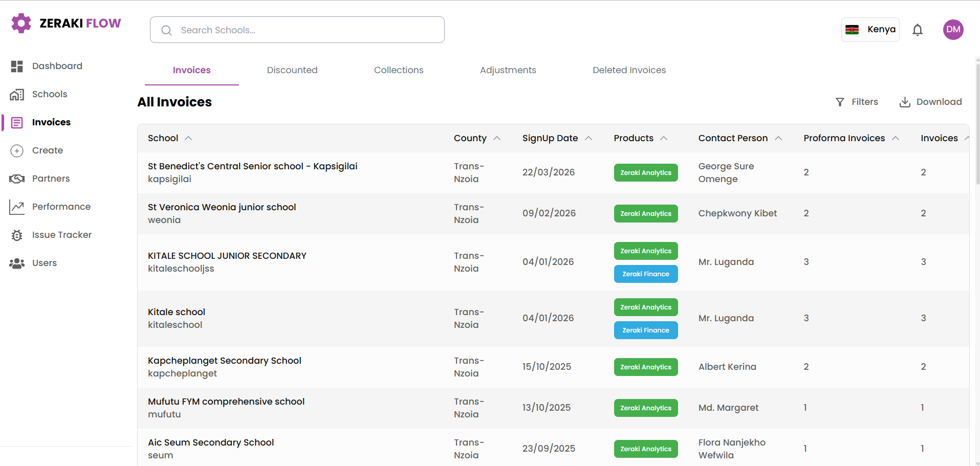Click the Performance chart icon

point(17,207)
